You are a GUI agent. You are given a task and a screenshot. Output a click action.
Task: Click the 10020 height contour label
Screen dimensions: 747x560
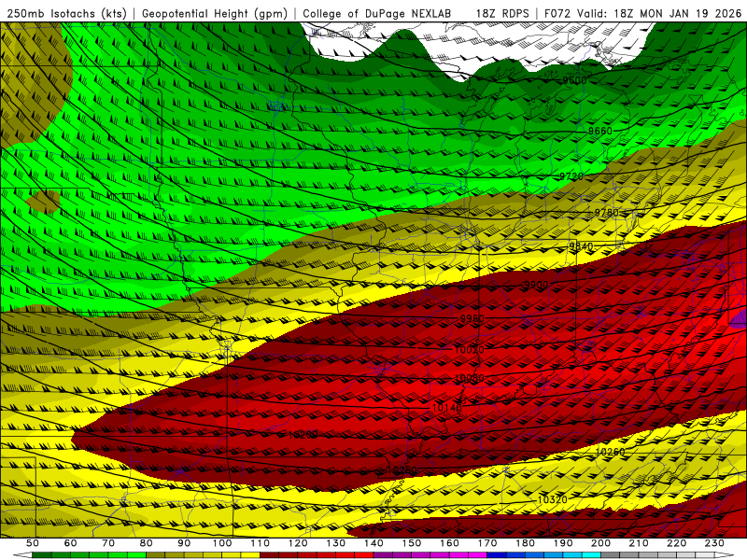(x=470, y=350)
